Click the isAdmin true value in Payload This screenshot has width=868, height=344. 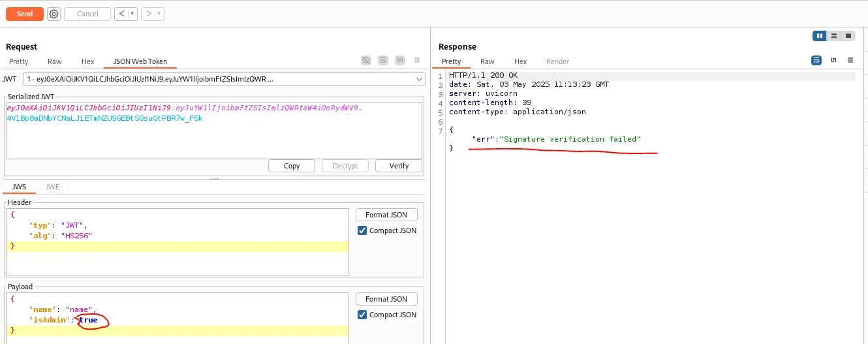(x=88, y=320)
